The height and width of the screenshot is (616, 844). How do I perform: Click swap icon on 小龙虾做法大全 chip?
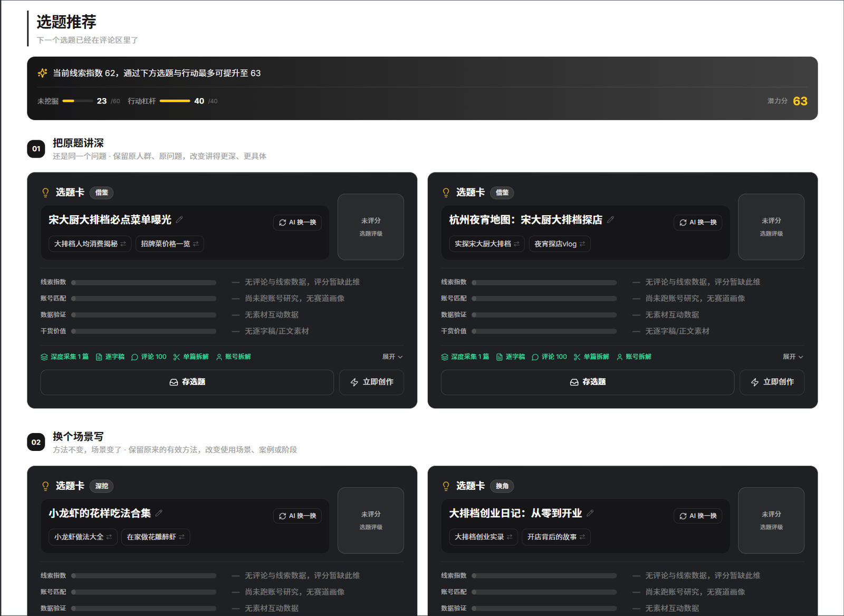pyautogui.click(x=109, y=537)
